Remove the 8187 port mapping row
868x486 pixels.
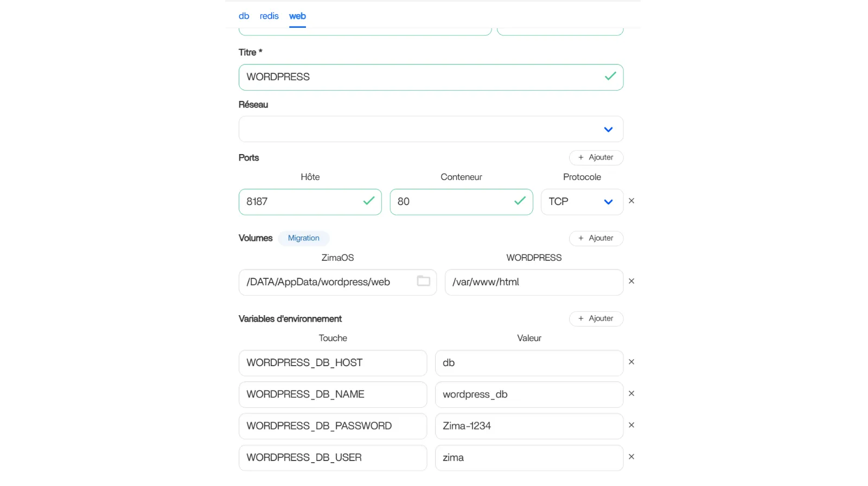coord(631,201)
